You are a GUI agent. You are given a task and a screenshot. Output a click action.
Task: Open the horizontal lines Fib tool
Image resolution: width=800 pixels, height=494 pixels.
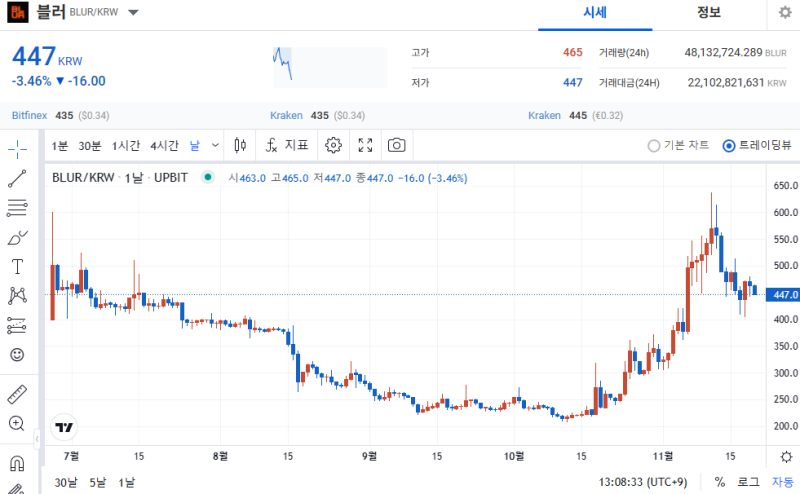click(17, 208)
